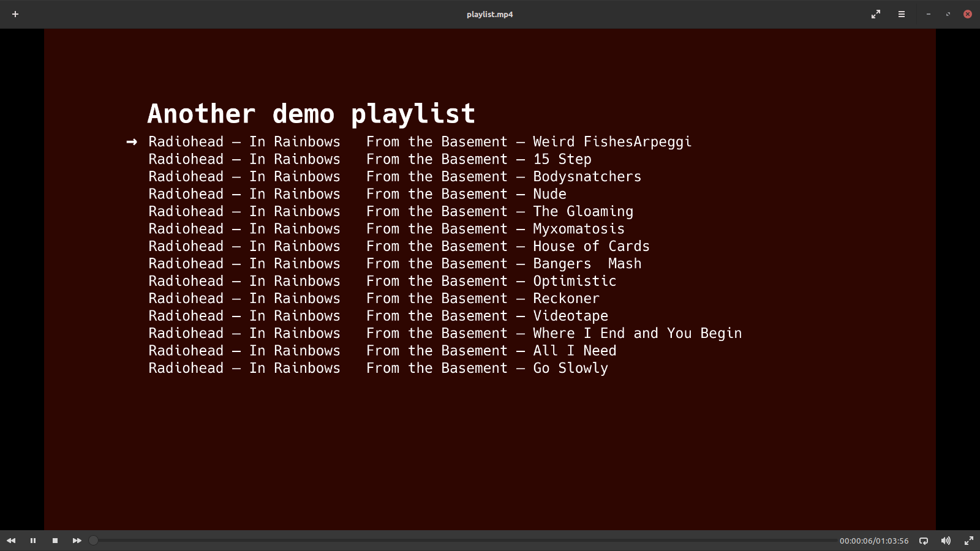Toggle loop playback
Image resolution: width=980 pixels, height=551 pixels.
[x=924, y=541]
